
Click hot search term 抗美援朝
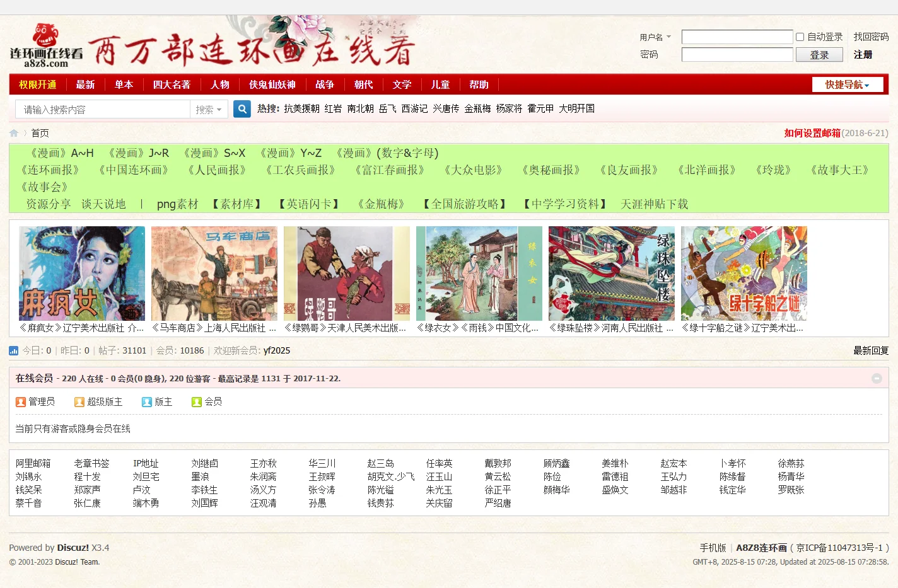301,109
